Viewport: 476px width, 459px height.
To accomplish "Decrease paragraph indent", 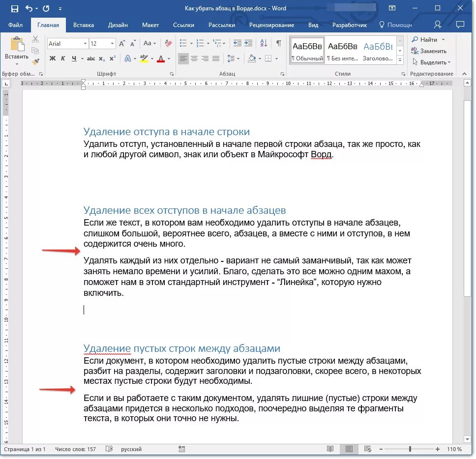I will coord(238,43).
